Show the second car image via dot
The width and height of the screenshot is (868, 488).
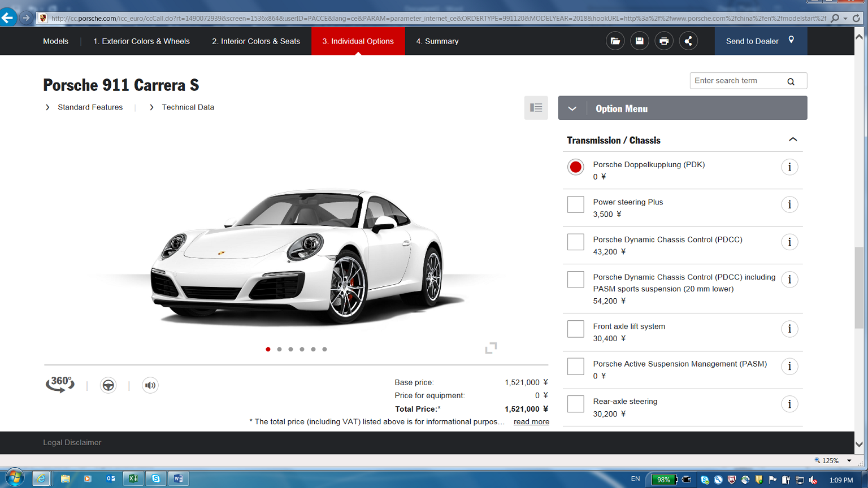279,349
